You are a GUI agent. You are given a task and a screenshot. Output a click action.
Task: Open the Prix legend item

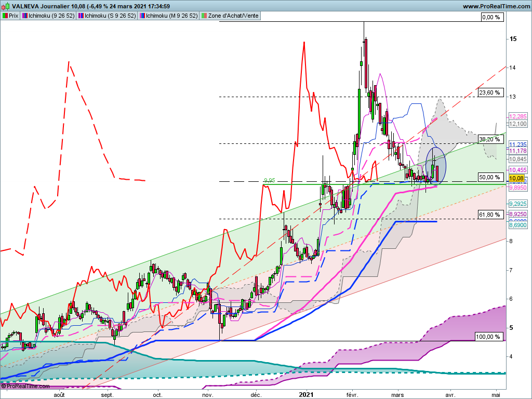[x=10, y=16]
